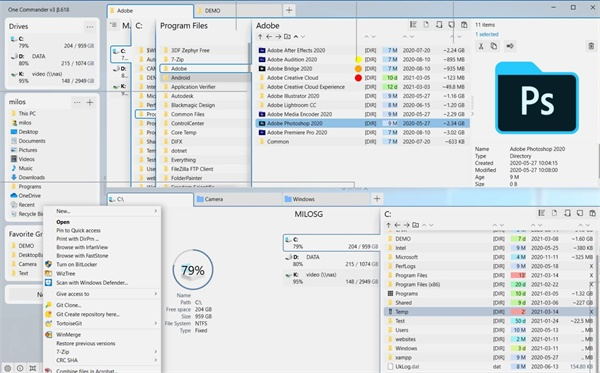Choose Scan with Windows Defender
This screenshot has width=600, height=373.
(92, 283)
